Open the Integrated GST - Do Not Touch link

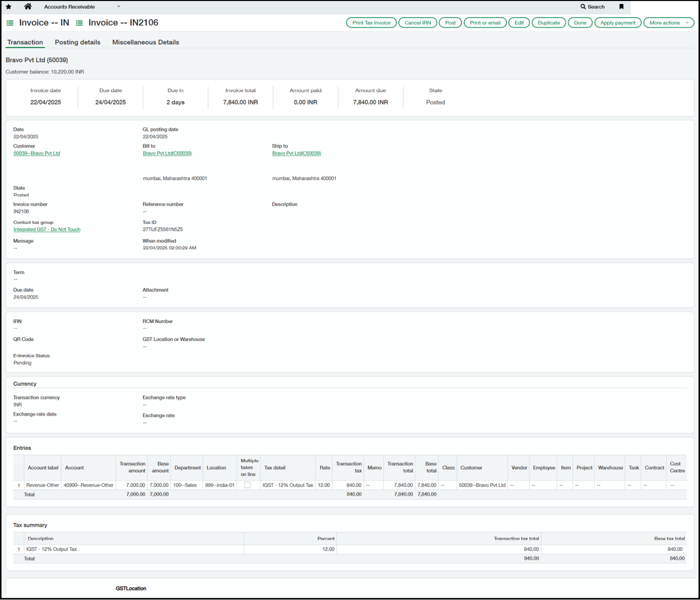pos(46,229)
